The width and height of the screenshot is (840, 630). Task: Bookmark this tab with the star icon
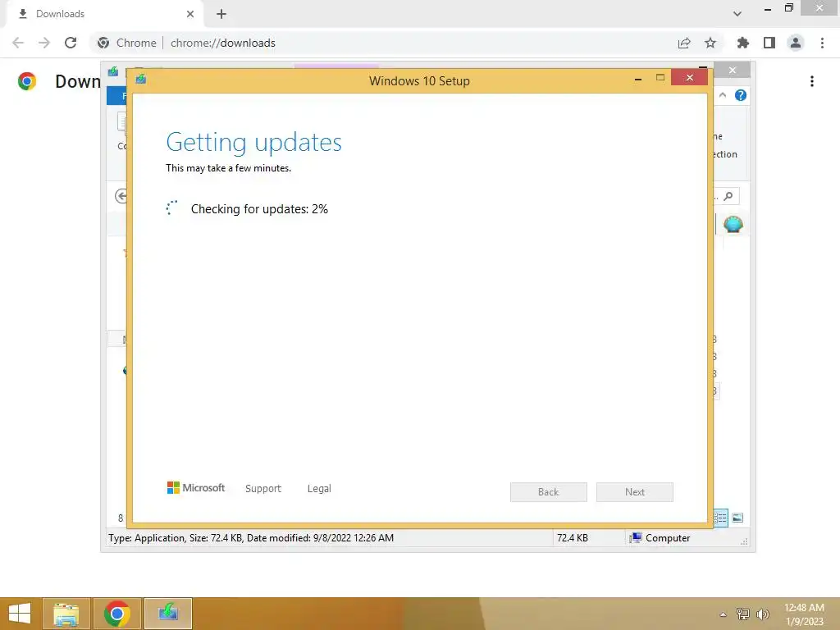pos(710,43)
